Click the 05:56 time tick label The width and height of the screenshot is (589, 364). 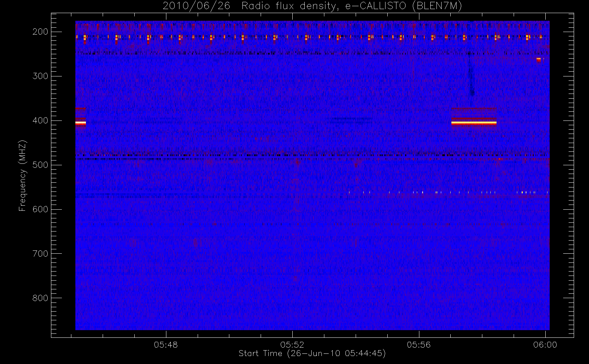[419, 345]
